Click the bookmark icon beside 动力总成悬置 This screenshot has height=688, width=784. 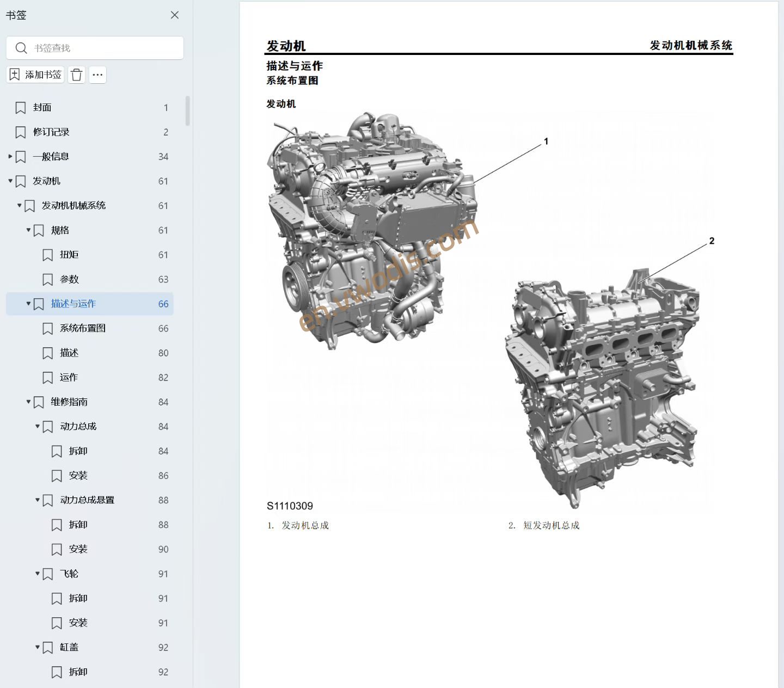[x=48, y=500]
